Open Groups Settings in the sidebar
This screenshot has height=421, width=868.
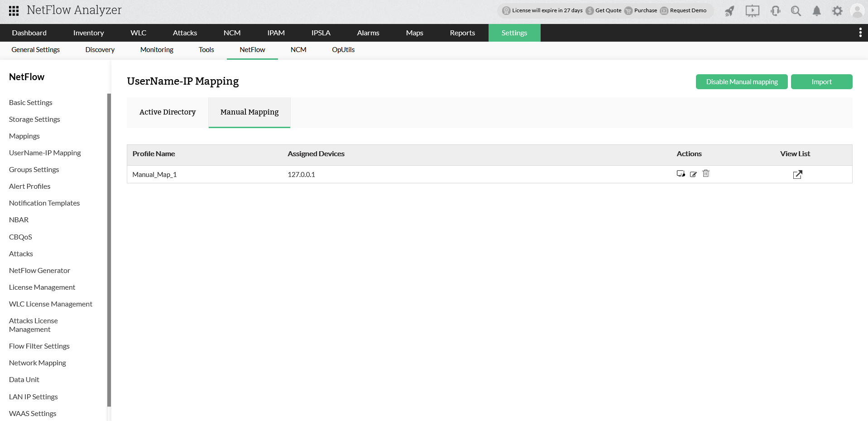point(34,170)
